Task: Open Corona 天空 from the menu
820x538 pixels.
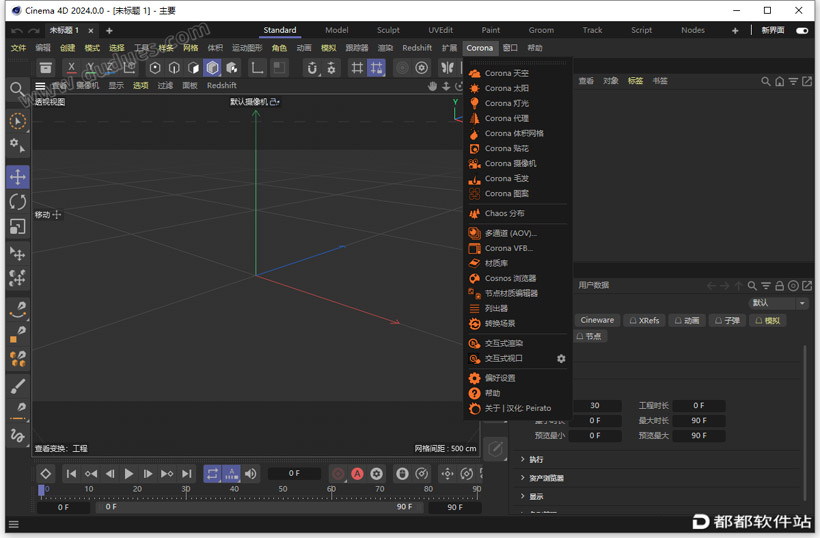Action: coord(506,73)
